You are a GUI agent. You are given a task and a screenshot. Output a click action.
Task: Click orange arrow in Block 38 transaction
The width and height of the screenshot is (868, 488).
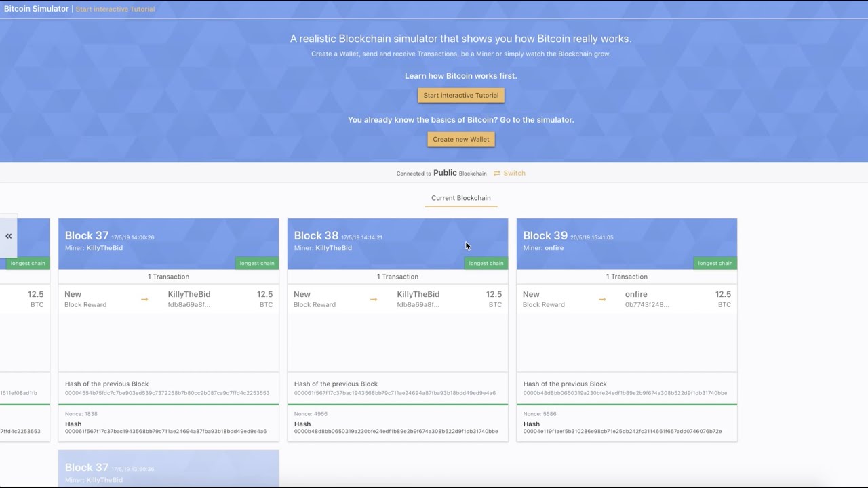(x=374, y=299)
